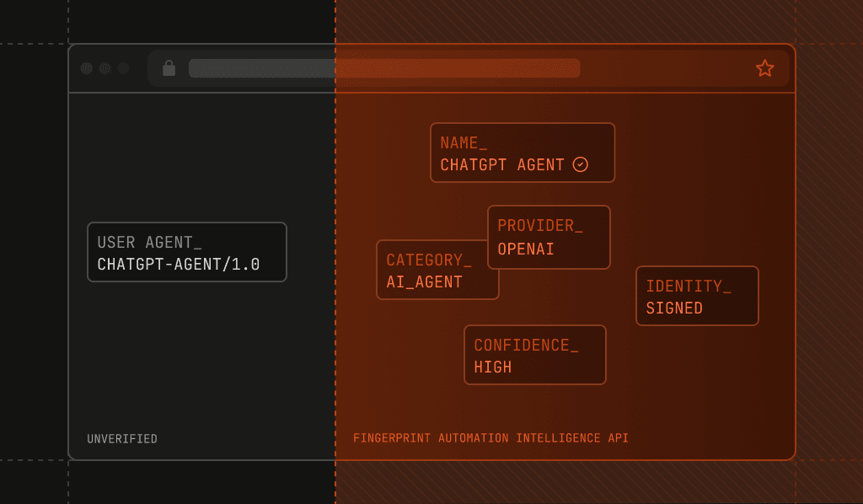
Task: Click the third window control dot
Action: pyautogui.click(x=123, y=68)
